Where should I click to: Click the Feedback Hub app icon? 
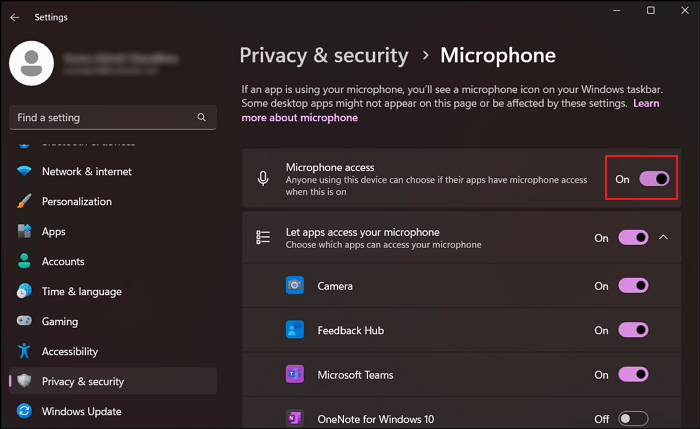[295, 330]
